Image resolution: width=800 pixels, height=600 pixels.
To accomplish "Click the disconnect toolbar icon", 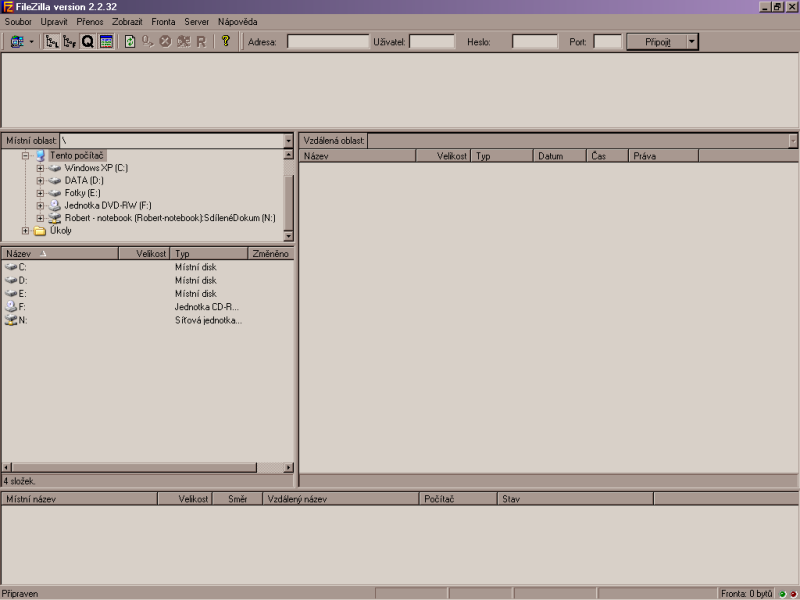I will point(184,41).
